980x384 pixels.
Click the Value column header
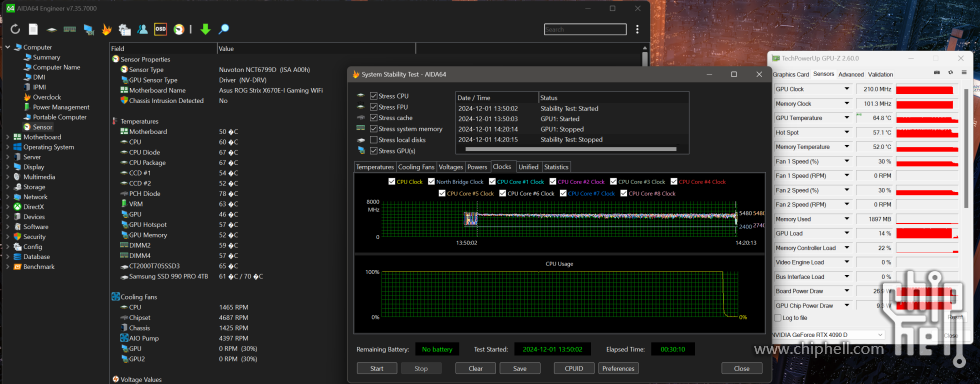point(316,48)
